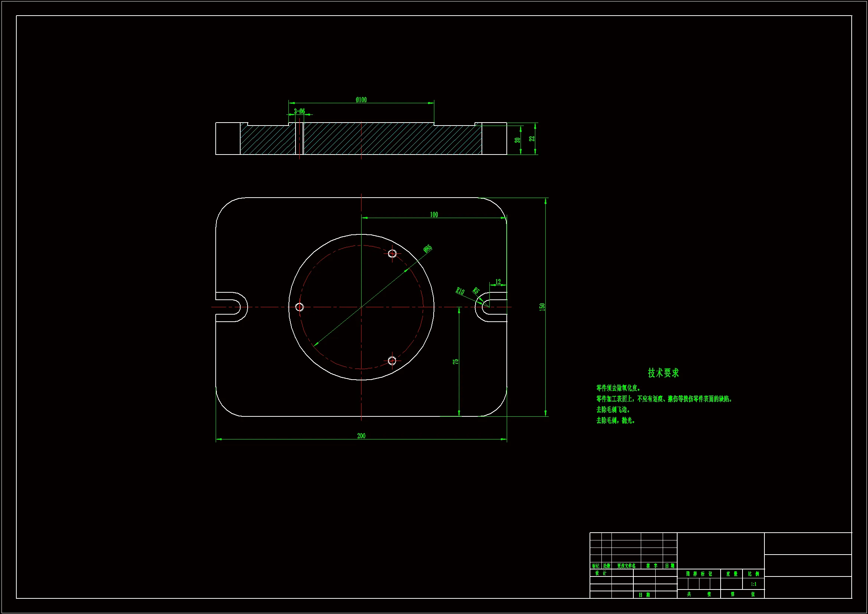
Task: Click the 200 width dimension text
Action: coord(361,436)
